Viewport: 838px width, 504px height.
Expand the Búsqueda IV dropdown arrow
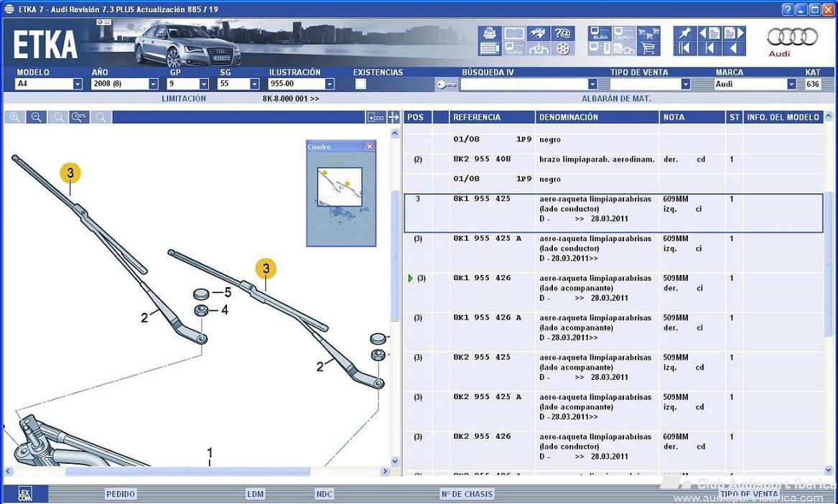[592, 84]
